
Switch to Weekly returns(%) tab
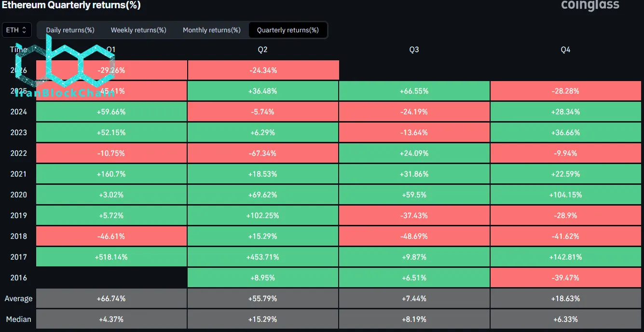[138, 30]
